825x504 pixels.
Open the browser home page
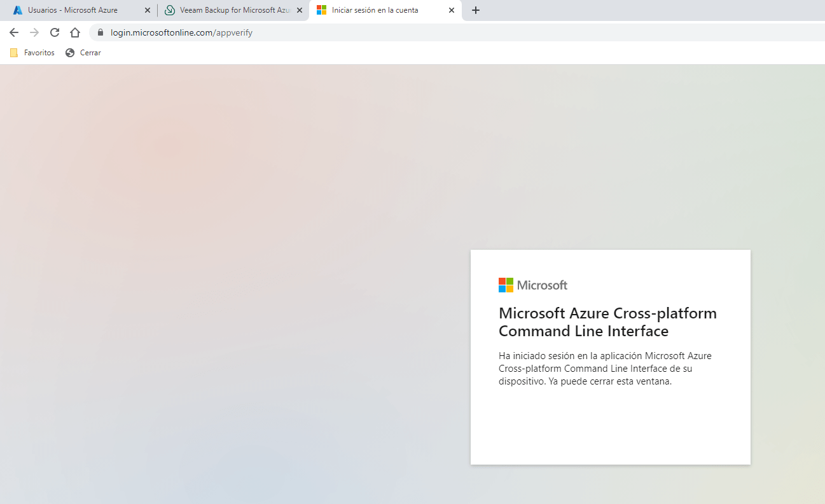tap(75, 32)
